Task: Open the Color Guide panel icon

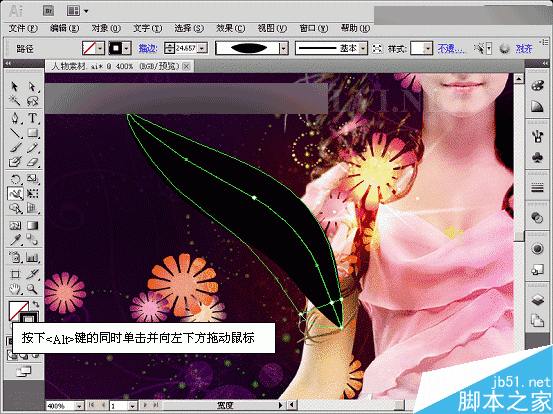Action: click(537, 106)
